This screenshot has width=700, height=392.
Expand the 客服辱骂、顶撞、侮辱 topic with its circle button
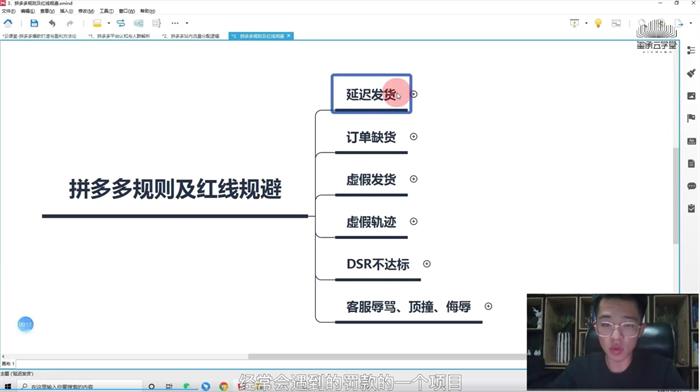tap(488, 306)
